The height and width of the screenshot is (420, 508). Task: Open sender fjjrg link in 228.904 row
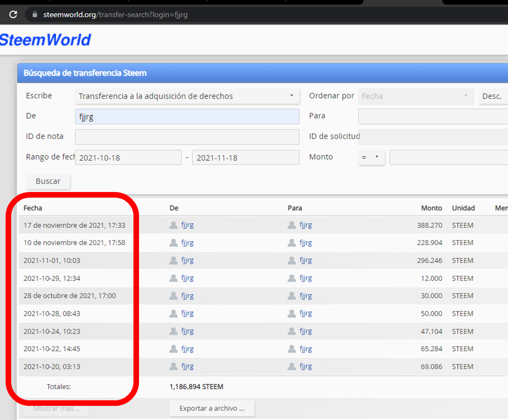(x=187, y=243)
